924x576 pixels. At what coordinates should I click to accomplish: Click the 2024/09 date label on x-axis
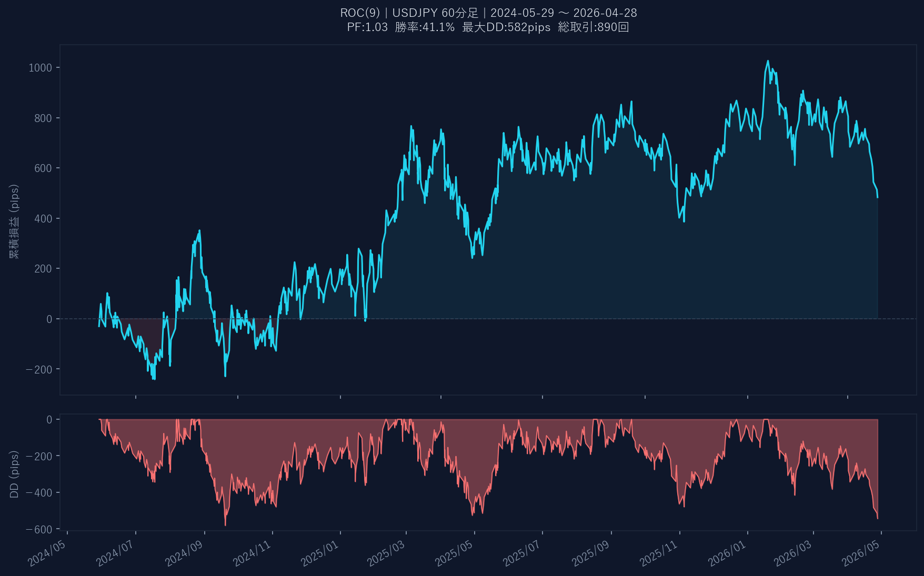(184, 553)
